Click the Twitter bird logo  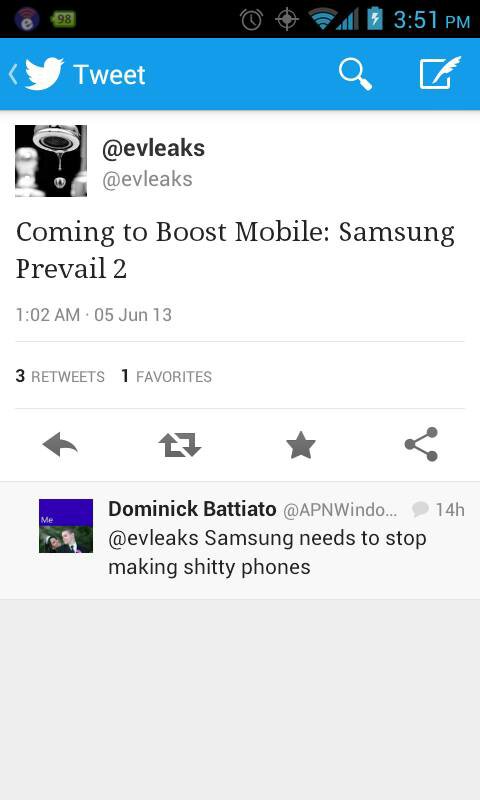point(44,74)
